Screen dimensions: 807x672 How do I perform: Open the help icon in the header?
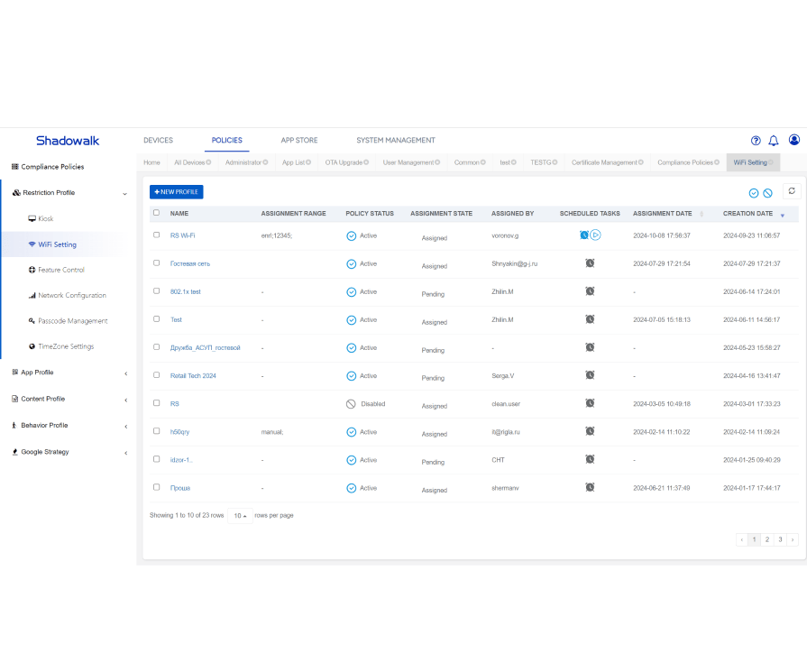pyautogui.click(x=756, y=141)
